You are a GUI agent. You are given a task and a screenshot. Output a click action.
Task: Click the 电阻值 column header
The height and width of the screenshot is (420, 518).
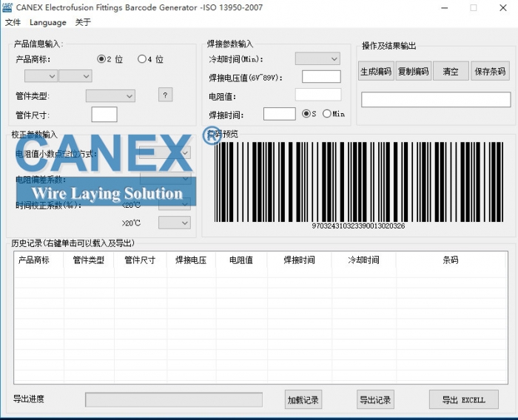point(241,260)
